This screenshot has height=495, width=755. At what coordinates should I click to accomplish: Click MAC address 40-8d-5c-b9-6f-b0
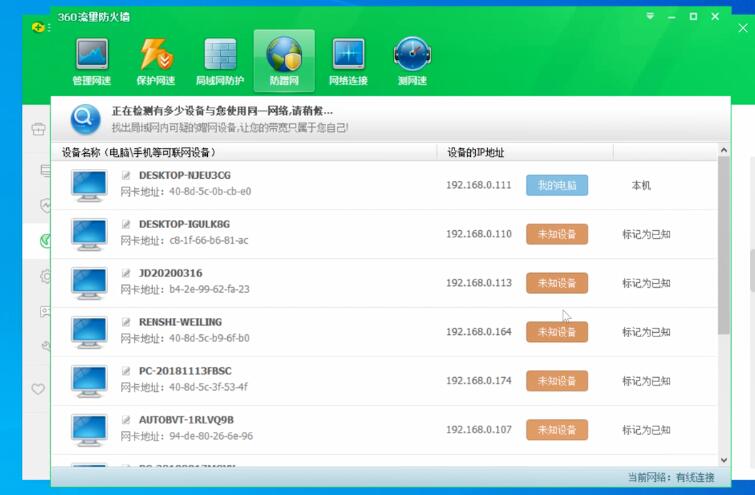click(209, 338)
